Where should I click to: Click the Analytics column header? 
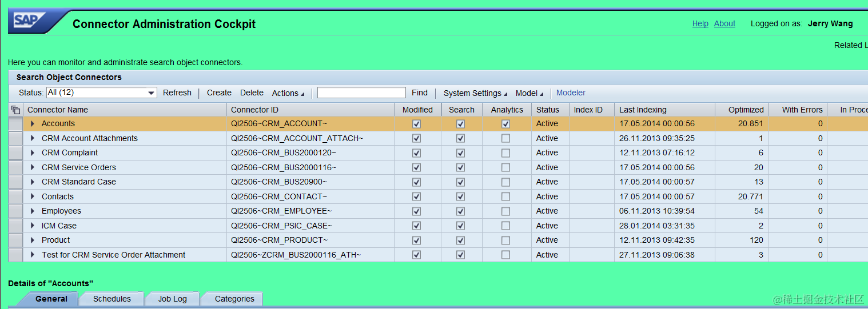(507, 110)
